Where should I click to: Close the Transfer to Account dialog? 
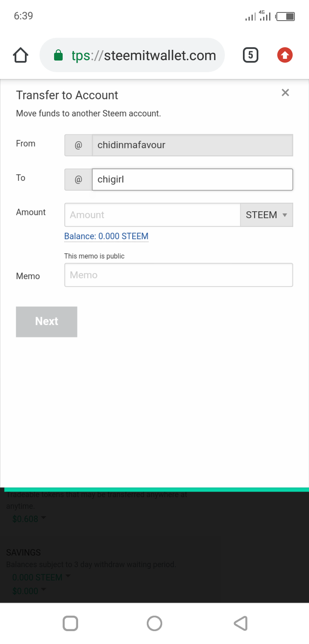(285, 92)
